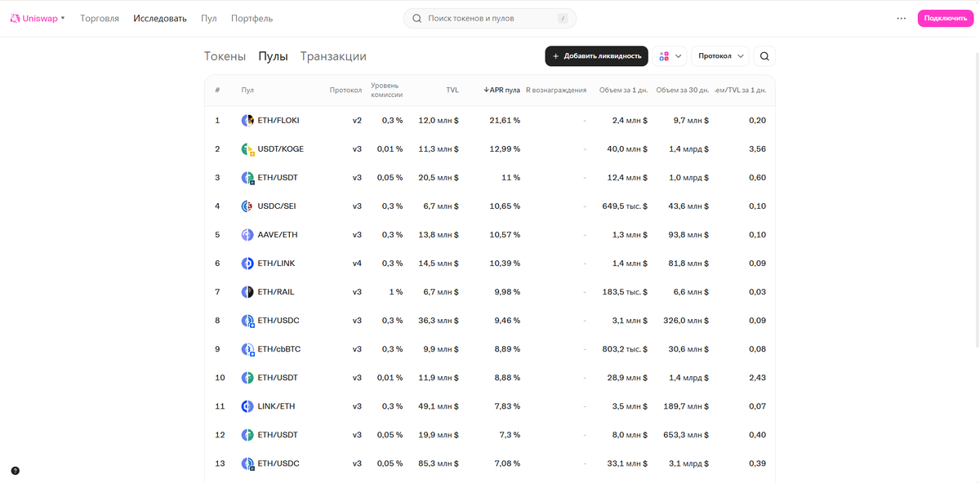Click volume/TVL ratio 2,43

(758, 378)
